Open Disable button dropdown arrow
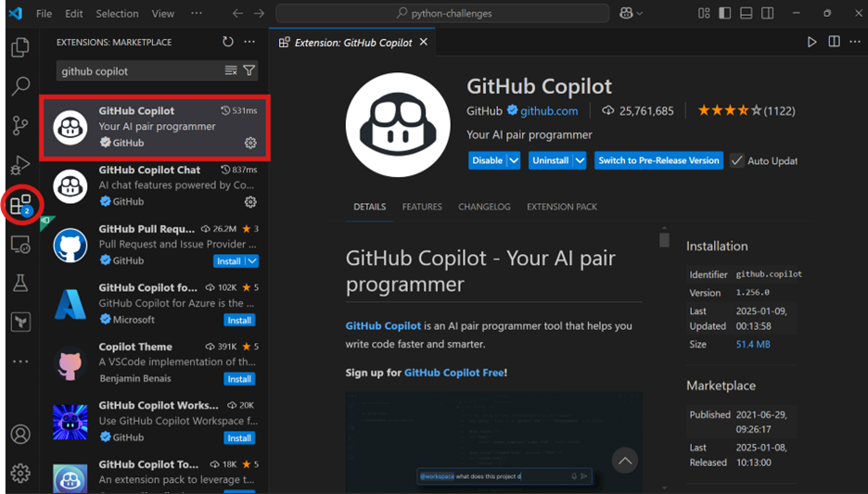 click(x=514, y=160)
